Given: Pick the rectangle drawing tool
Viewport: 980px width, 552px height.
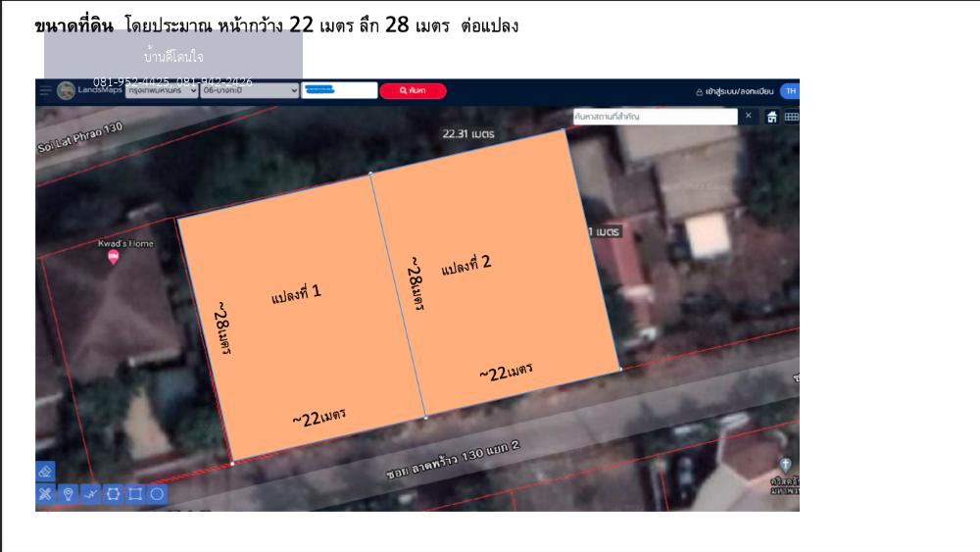Looking at the screenshot, I should click(135, 493).
